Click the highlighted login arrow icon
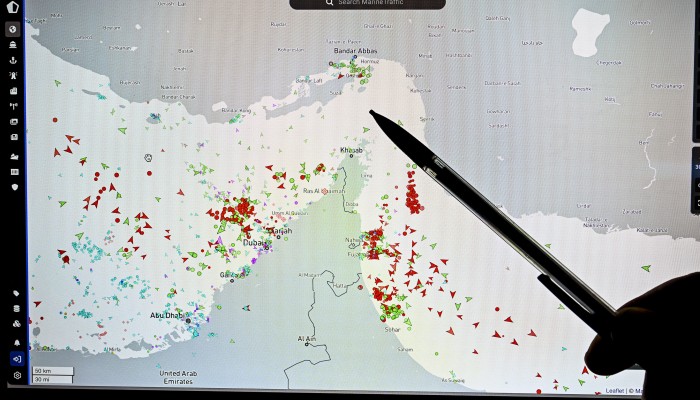 coord(16,358)
